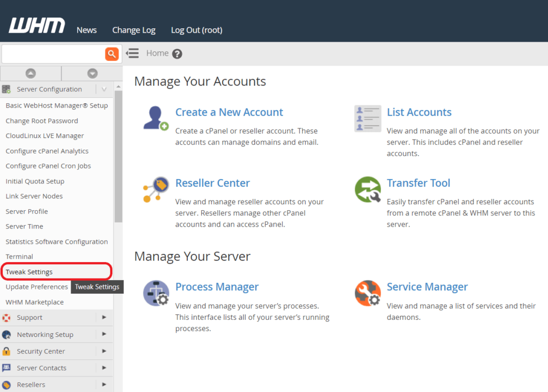Viewport: 548px width, 392px height.
Task: Collapse the Server Configuration section chevron
Action: (104, 89)
